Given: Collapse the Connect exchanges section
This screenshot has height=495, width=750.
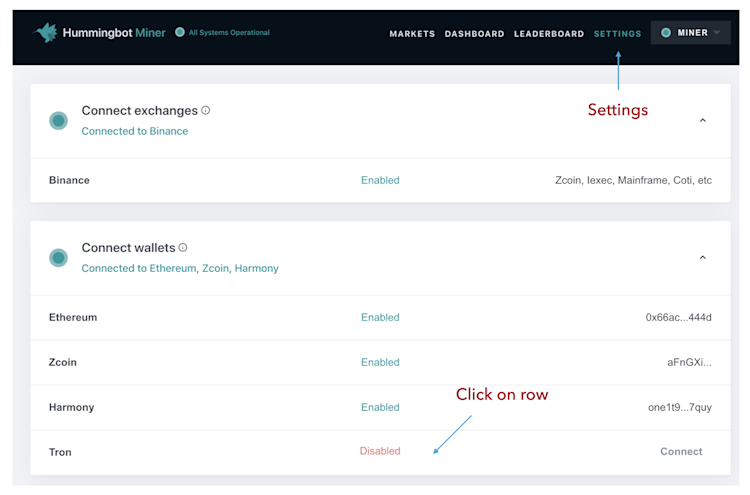Looking at the screenshot, I should click(703, 120).
